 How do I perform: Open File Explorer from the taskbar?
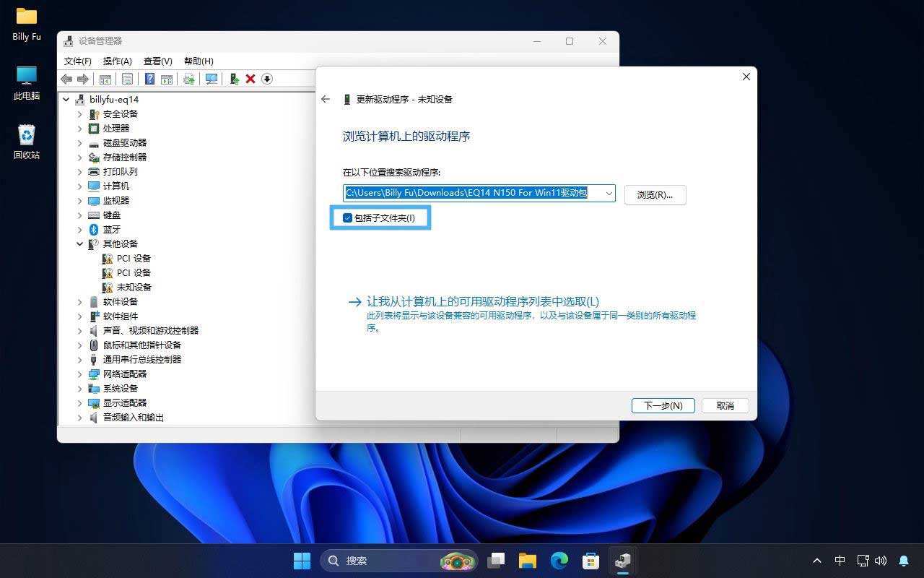click(x=528, y=561)
